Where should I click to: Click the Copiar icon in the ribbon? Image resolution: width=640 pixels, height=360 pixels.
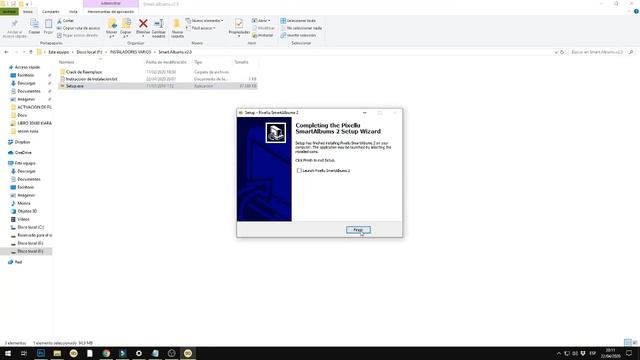pos(34,27)
